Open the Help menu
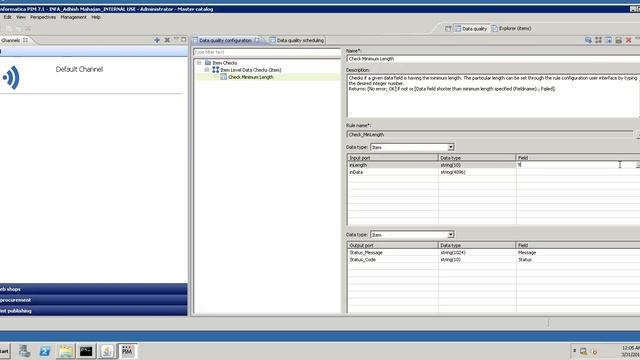This screenshot has width=640, height=360. [96, 17]
